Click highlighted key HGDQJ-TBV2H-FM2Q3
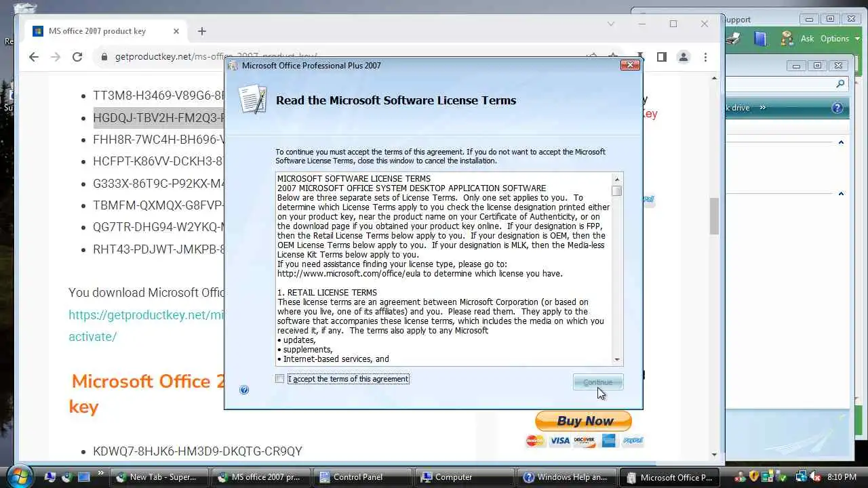 point(159,117)
